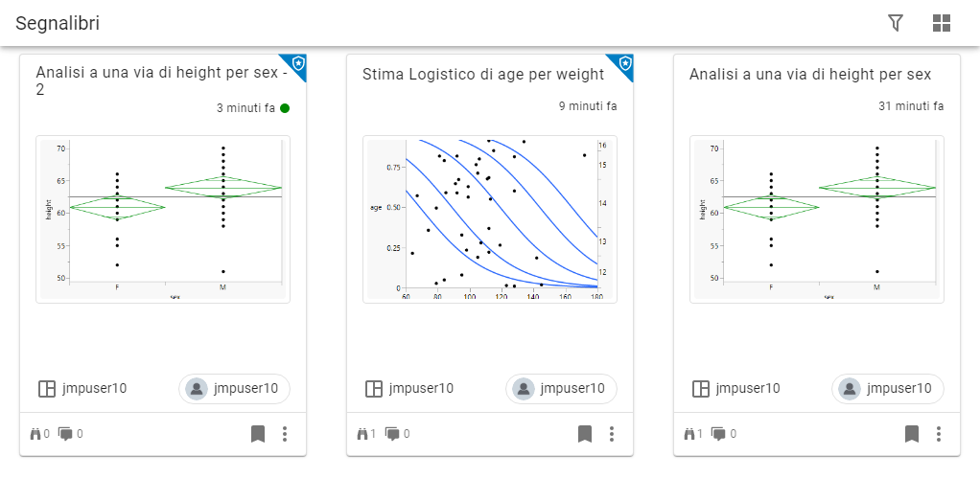Toggle bookmark on Stima Logistico card
980x479 pixels.
pos(585,434)
